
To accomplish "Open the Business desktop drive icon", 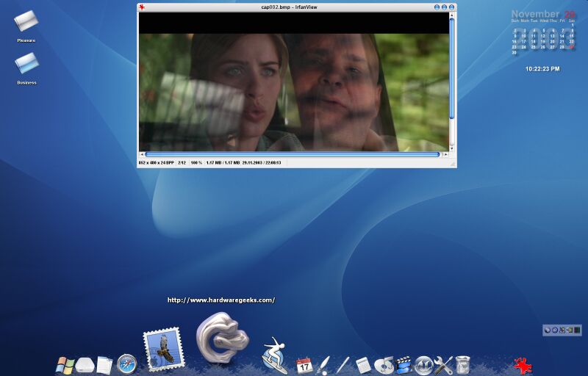I will click(x=26, y=63).
